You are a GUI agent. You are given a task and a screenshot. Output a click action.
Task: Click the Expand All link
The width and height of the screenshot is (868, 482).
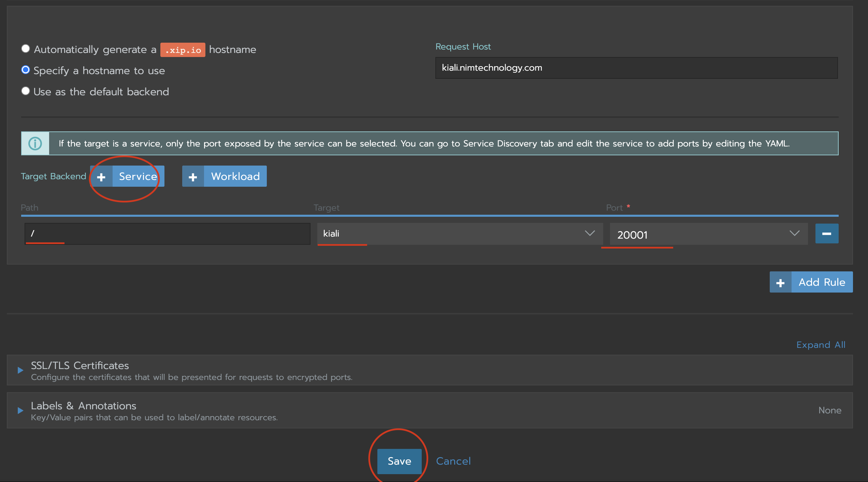[x=821, y=345]
